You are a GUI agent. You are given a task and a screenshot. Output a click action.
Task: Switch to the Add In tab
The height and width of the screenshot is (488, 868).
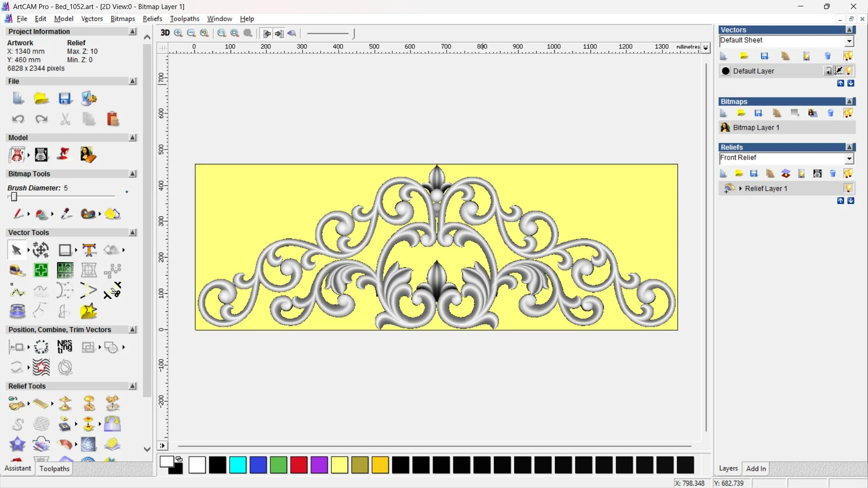756,469
